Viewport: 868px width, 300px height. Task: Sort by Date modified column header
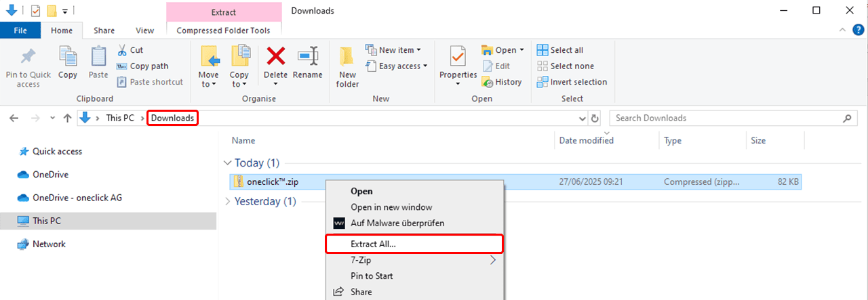pos(586,141)
